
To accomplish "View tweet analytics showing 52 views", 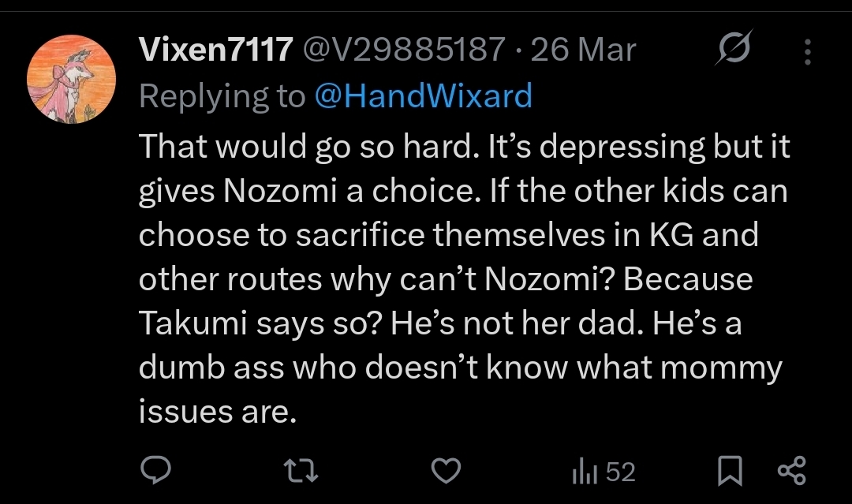I will (603, 472).
